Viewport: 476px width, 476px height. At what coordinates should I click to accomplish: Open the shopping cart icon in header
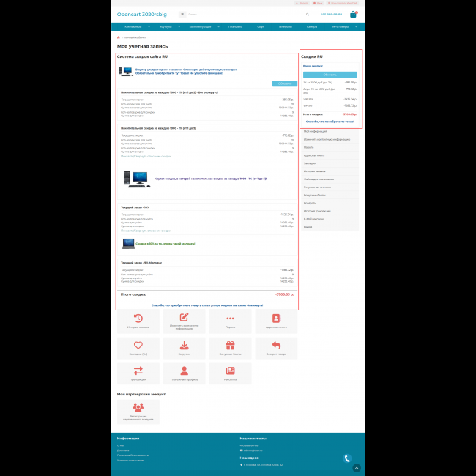tap(353, 14)
